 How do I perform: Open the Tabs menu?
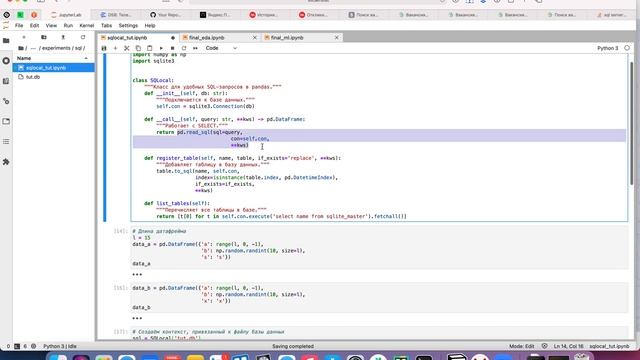(x=106, y=25)
